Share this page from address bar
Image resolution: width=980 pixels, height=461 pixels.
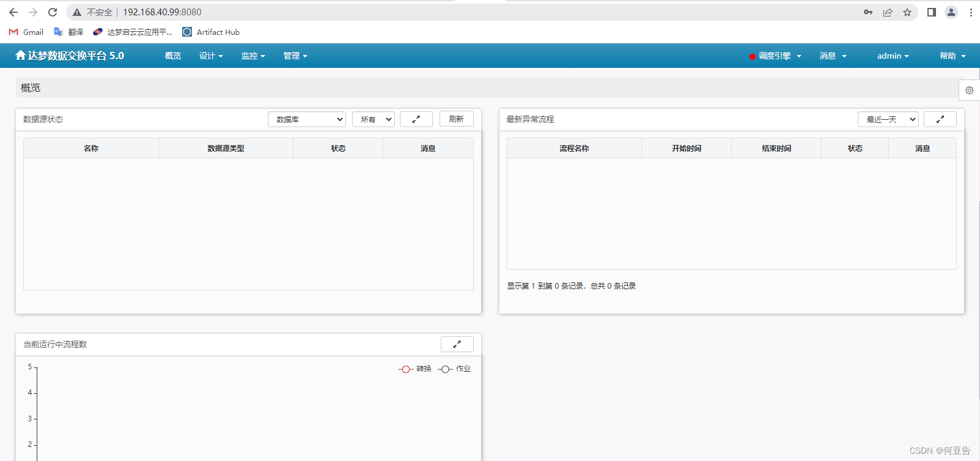[888, 12]
